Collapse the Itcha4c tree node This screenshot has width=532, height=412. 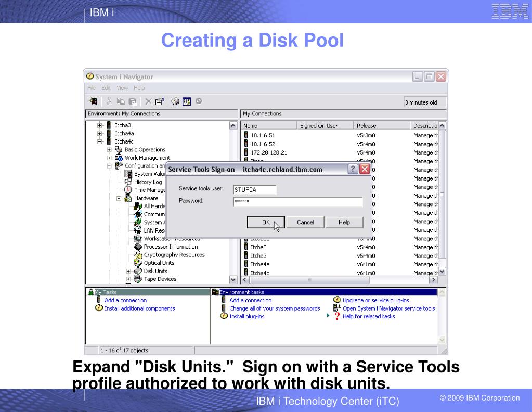(x=99, y=141)
